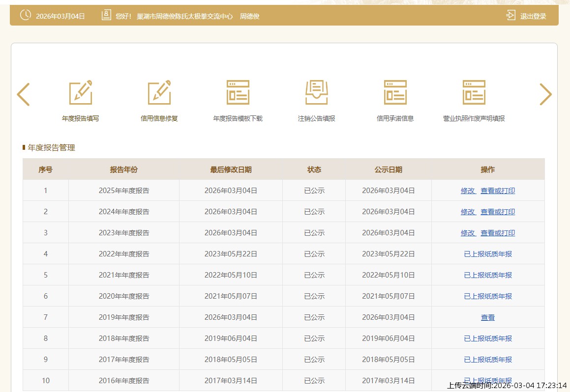Image resolution: width=570 pixels, height=392 pixels.
Task: Open the 营业执照作废声明填报 icon
Action: click(x=474, y=92)
